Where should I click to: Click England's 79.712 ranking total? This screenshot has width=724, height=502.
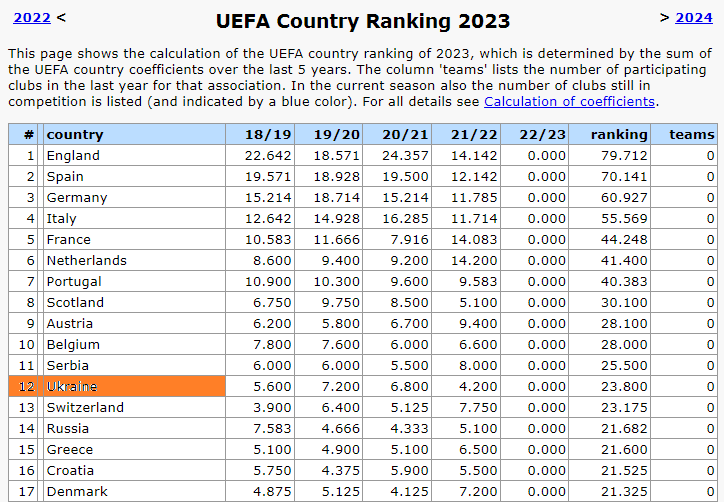(625, 155)
